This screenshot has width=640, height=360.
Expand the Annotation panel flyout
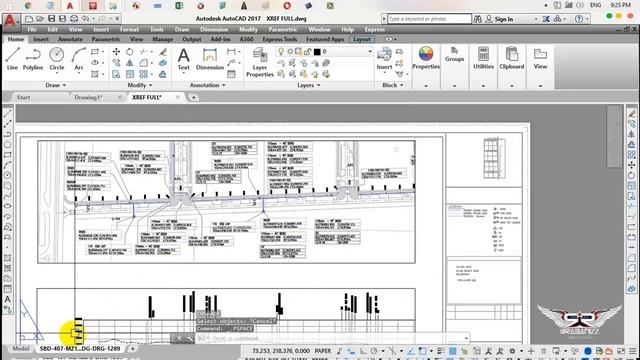click(208, 85)
